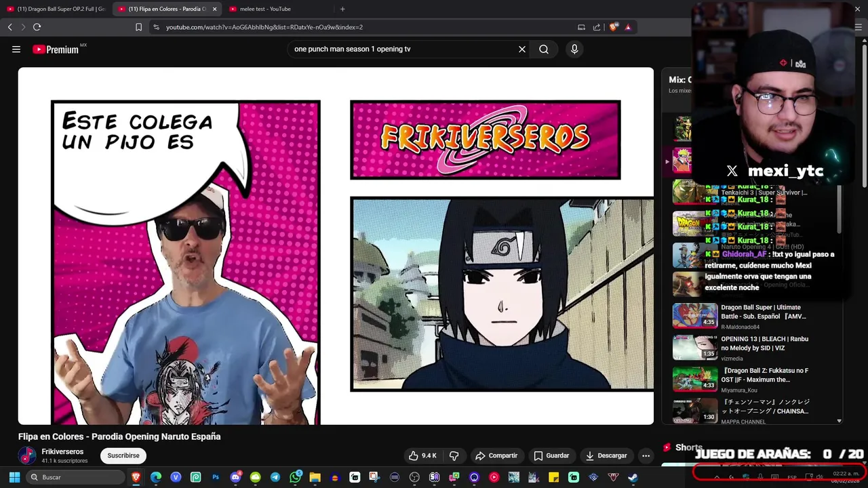Open OBS Studio from taskbar
This screenshot has width=868, height=488.
(x=414, y=477)
